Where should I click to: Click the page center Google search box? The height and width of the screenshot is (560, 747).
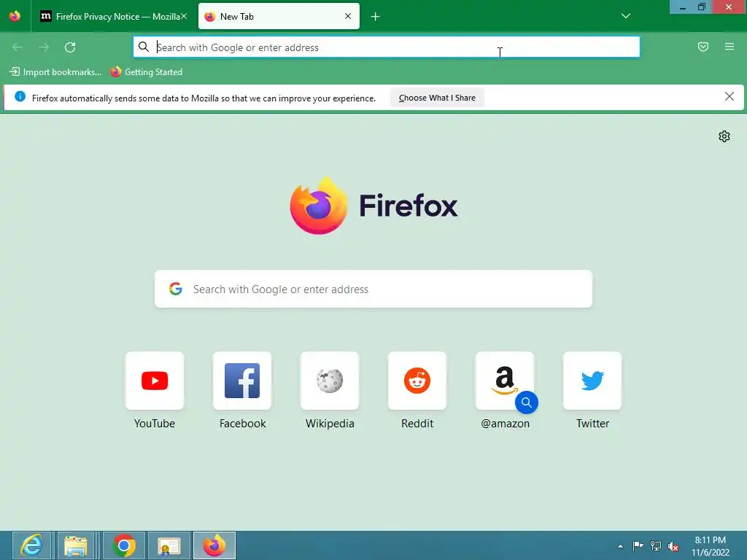pyautogui.click(x=373, y=289)
